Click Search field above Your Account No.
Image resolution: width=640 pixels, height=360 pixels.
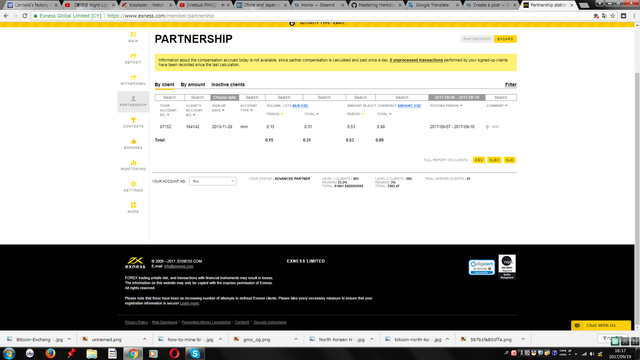pyautogui.click(x=169, y=97)
